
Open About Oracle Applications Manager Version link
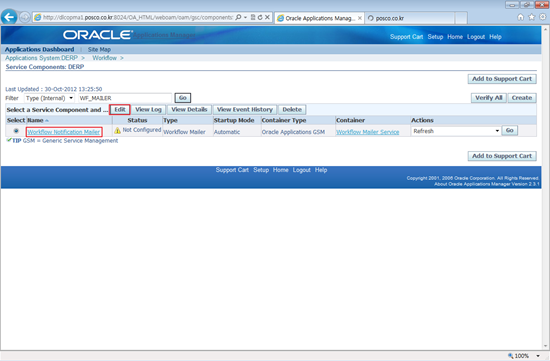[487, 184]
